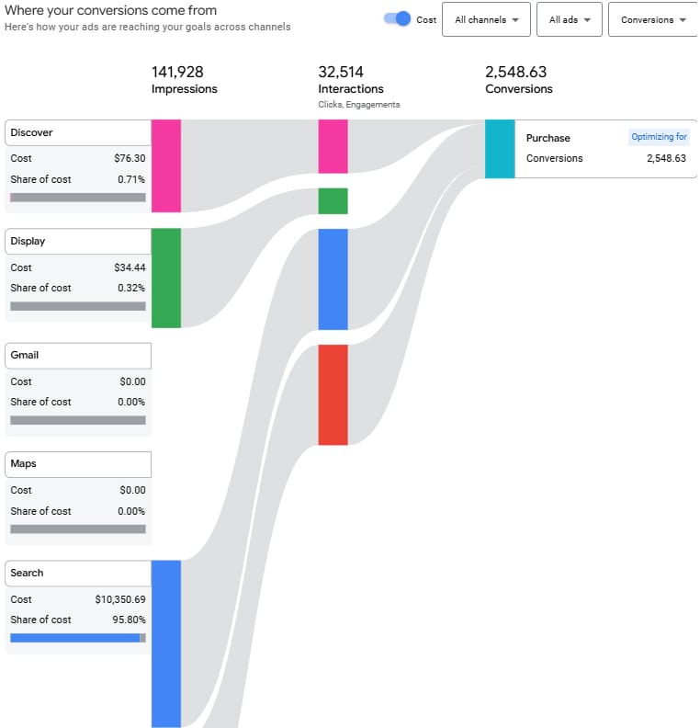This screenshot has width=700, height=728.
Task: Click the Search share of cost progress bar
Action: pyautogui.click(x=78, y=638)
